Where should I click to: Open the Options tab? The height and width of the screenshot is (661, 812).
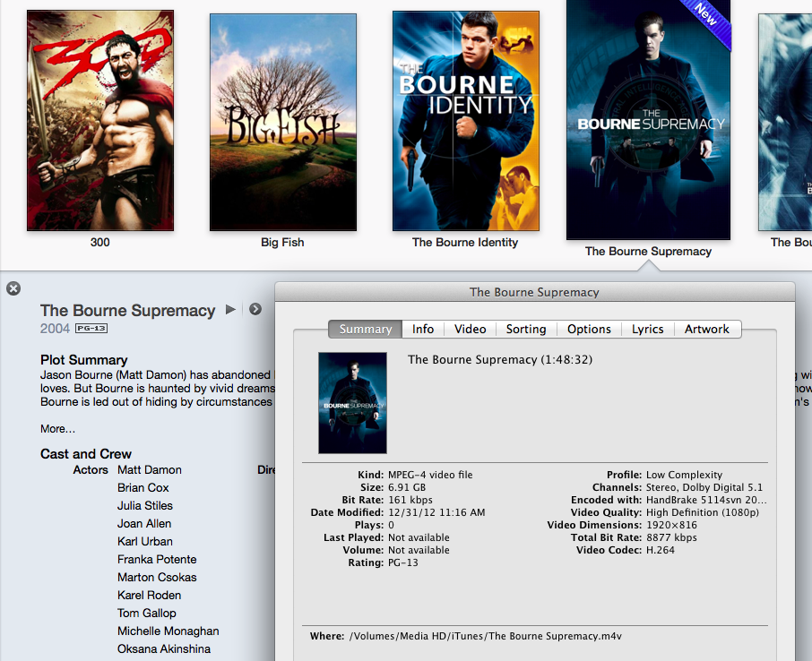coord(589,330)
